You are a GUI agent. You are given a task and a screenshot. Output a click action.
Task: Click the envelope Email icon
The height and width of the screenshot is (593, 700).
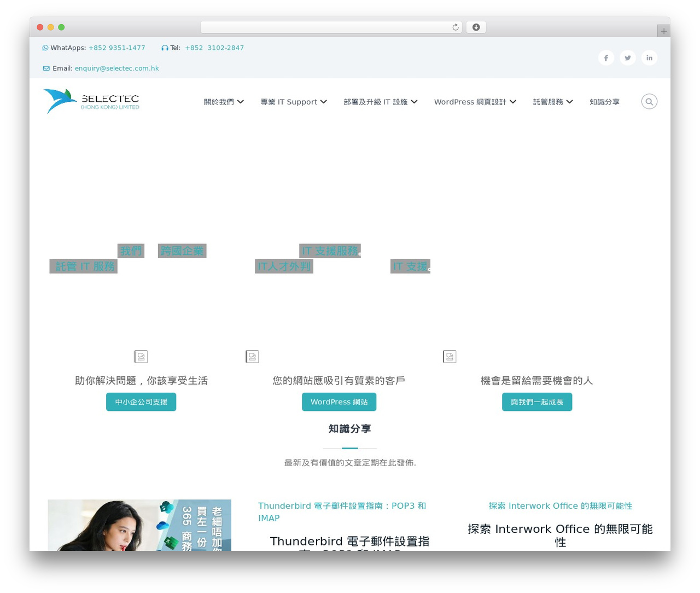[46, 68]
